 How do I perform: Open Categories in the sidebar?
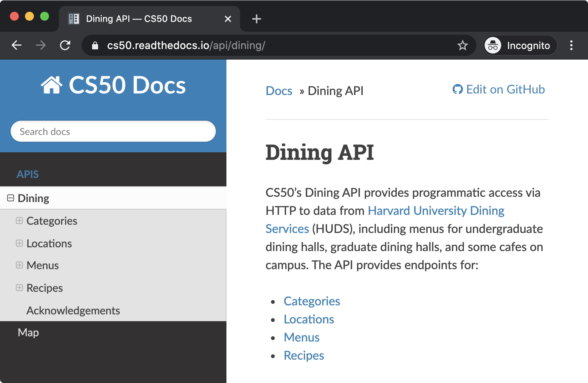[52, 221]
